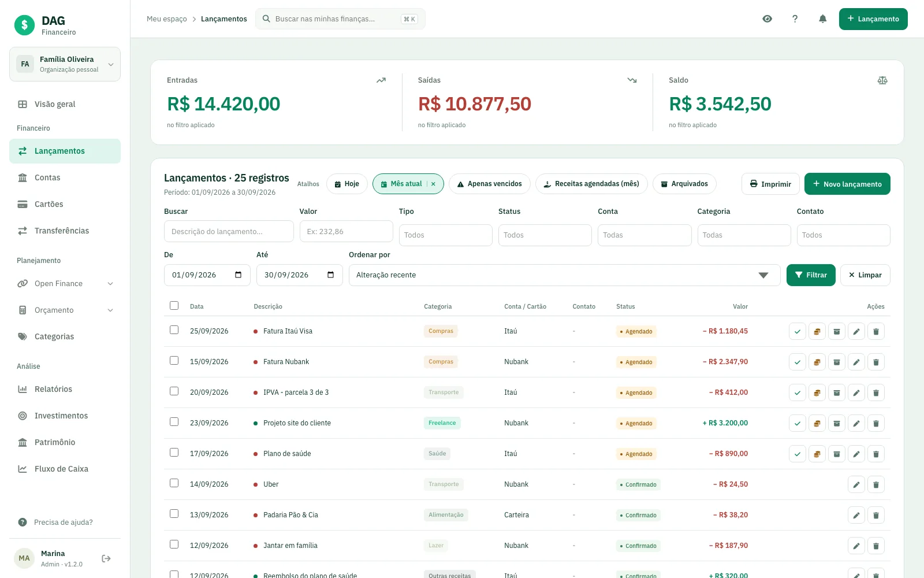
Task: Open the Tipo filter dropdown
Action: 446,235
